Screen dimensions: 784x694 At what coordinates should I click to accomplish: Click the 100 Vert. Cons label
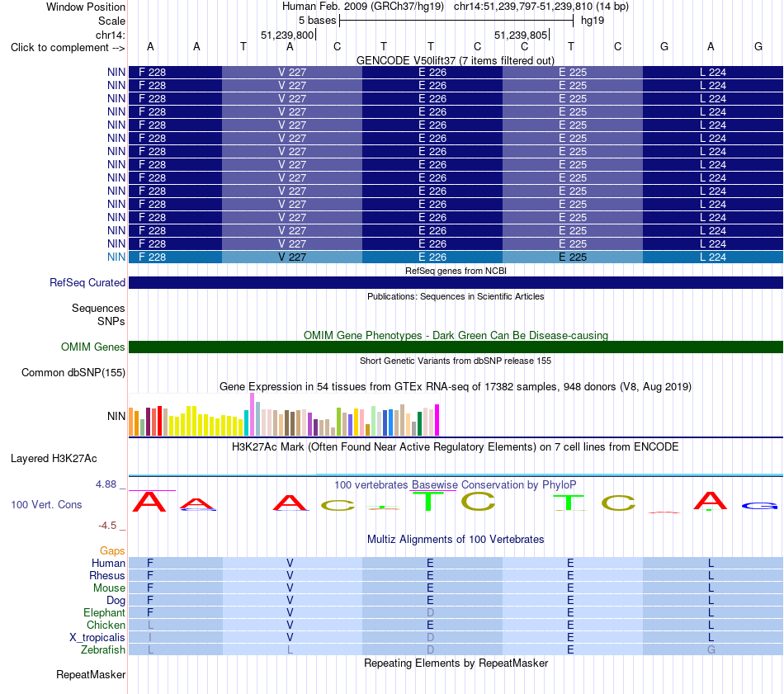click(x=46, y=504)
